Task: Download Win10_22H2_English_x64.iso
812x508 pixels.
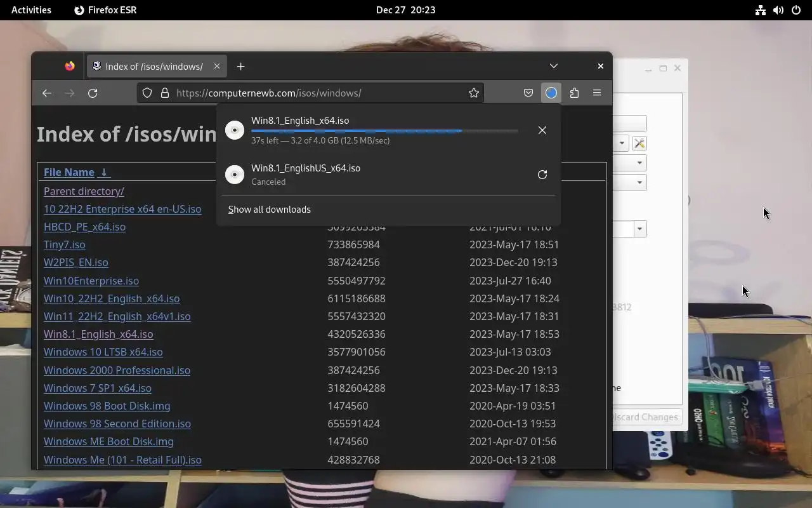Action: [x=112, y=298]
